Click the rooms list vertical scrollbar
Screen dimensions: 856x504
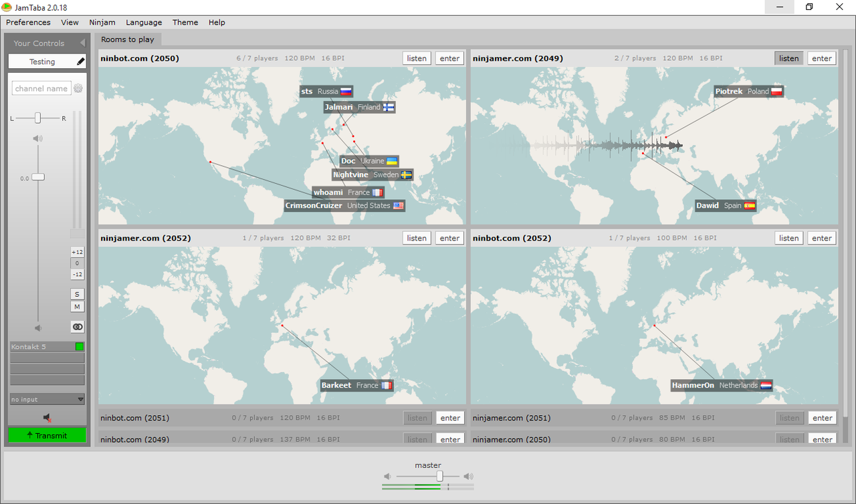click(x=846, y=234)
